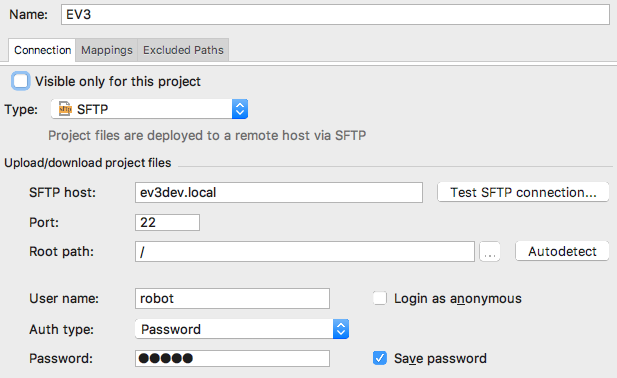
Task: Click the SFTP host field ev3dev.local
Action: 279,192
